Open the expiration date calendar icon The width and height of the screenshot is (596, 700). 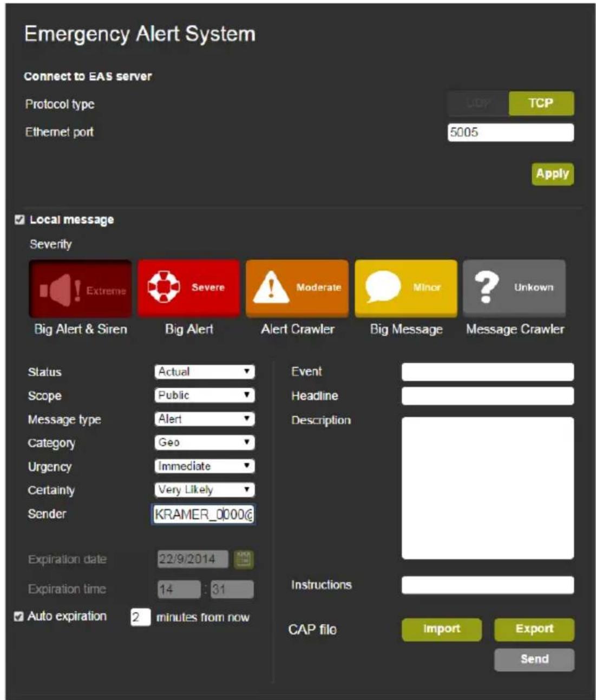[244, 559]
